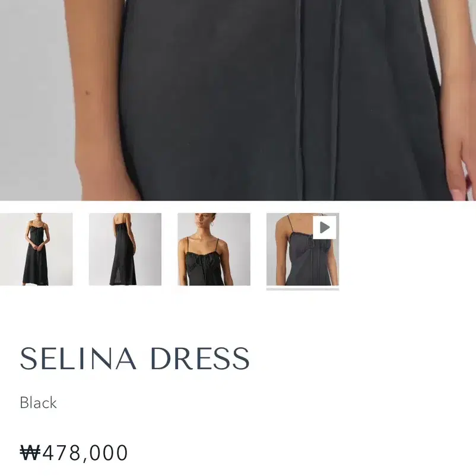476x476 pixels.
Task: Show the close-up neckline thumbnail with earrings
Action: [x=214, y=249]
